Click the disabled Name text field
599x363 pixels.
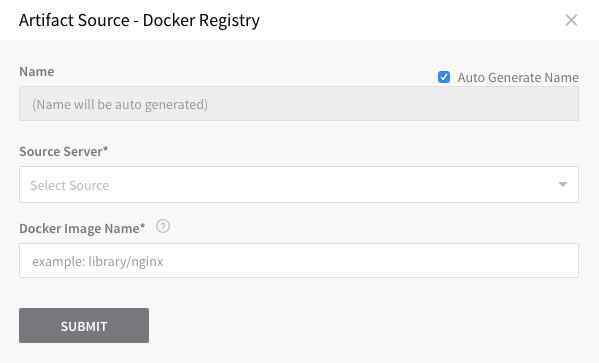tap(299, 104)
